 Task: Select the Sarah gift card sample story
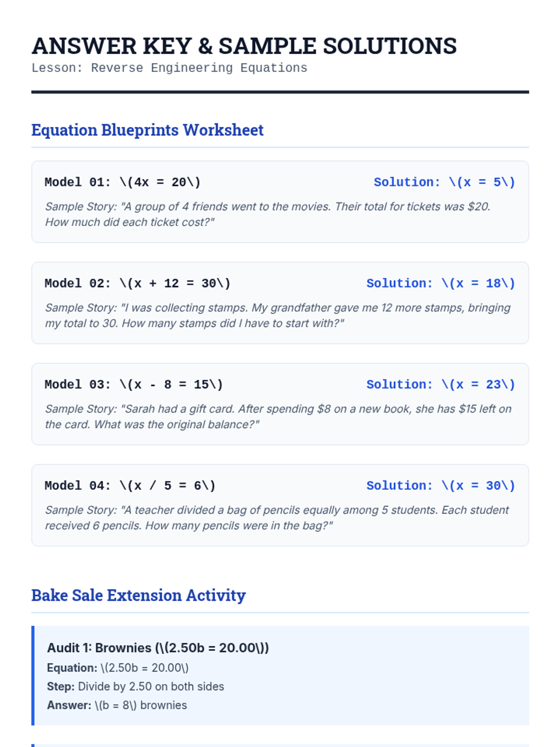pyautogui.click(x=278, y=416)
